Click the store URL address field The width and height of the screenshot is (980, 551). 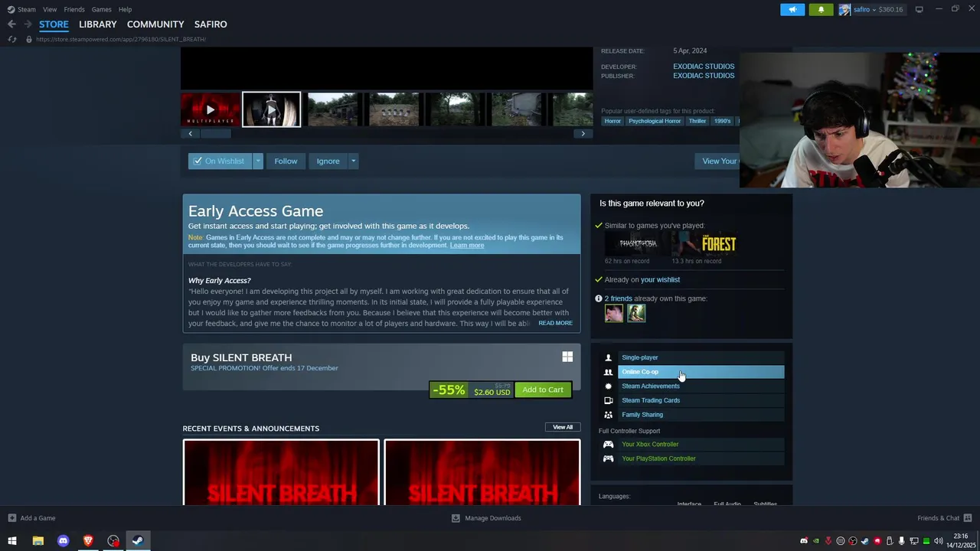click(x=121, y=39)
